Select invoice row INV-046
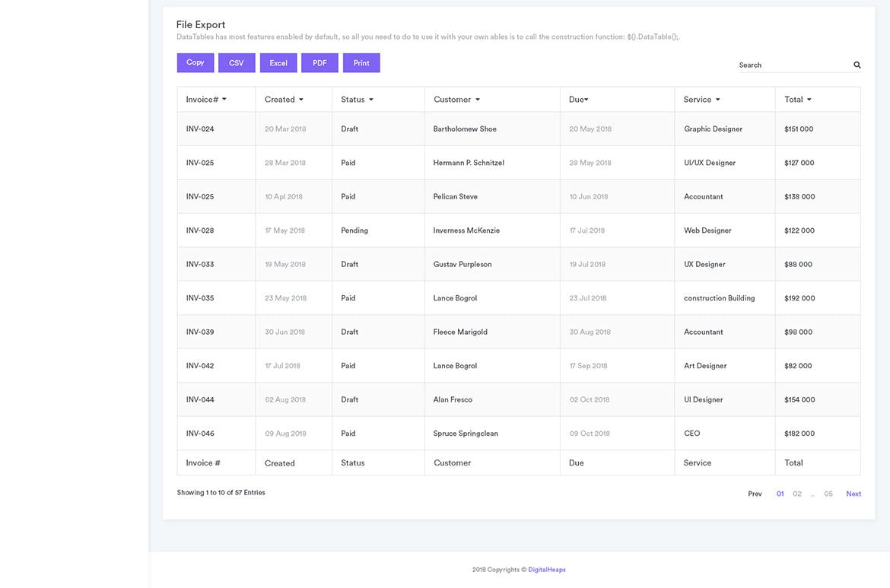Viewport: 890px width, 588px height. [200, 434]
